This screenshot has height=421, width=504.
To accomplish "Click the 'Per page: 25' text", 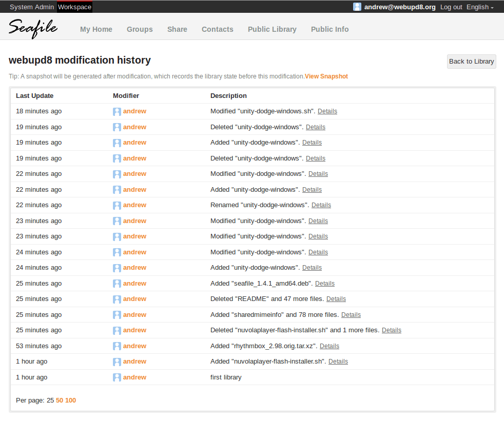I will coord(35,400).
